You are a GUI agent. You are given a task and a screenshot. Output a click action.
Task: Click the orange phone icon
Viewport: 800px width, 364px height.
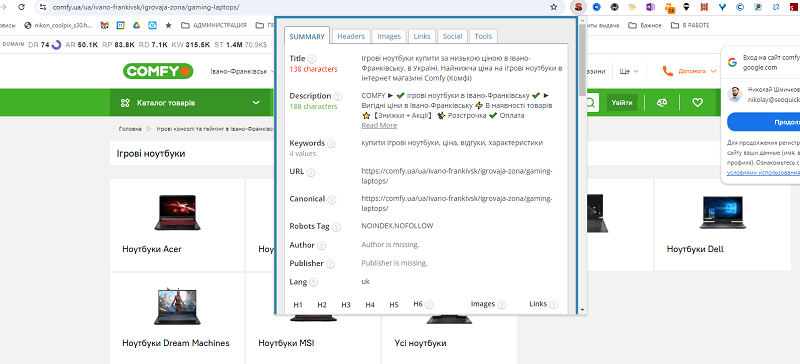(x=668, y=71)
